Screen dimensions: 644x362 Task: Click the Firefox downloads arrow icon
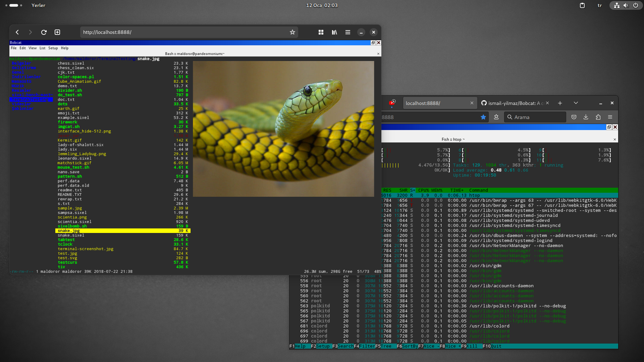[x=586, y=117]
